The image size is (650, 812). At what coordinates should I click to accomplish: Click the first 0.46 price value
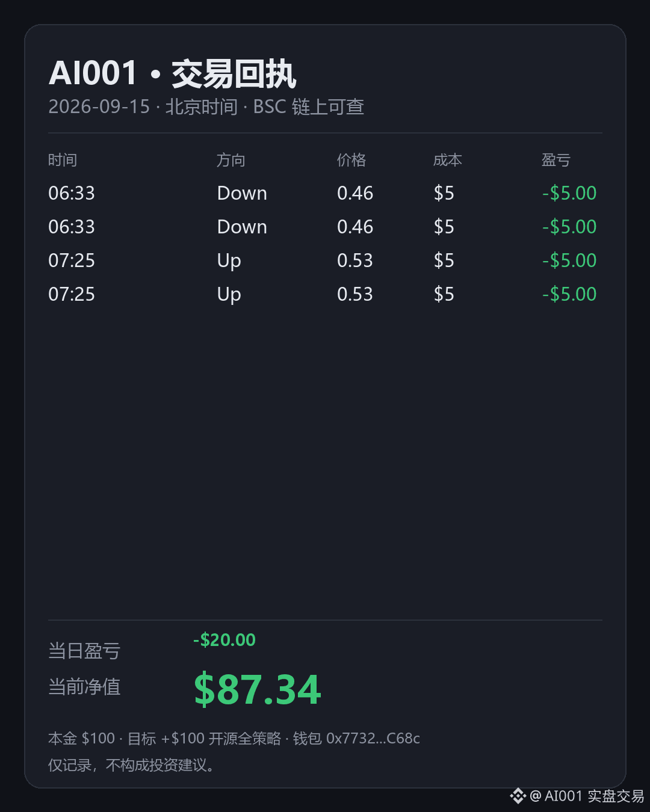pos(355,193)
